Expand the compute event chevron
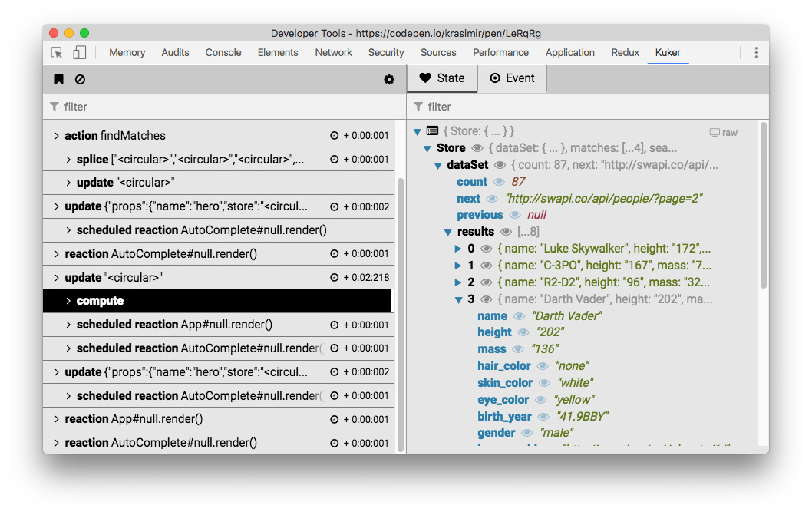 (68, 301)
